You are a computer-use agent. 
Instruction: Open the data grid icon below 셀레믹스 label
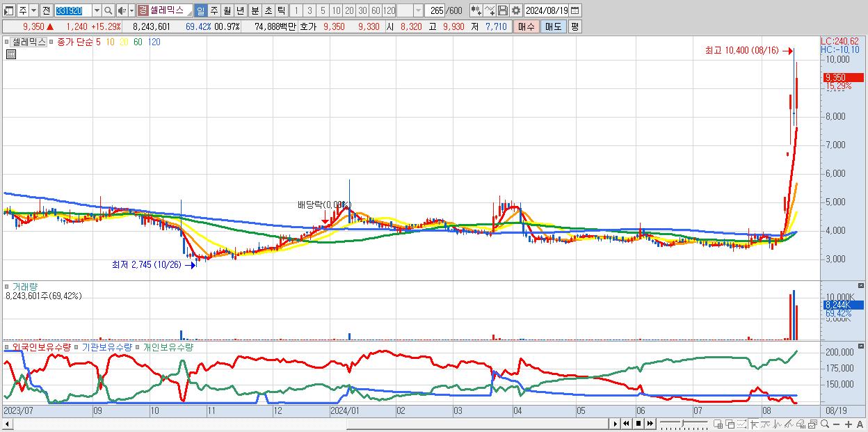[x=10, y=54]
